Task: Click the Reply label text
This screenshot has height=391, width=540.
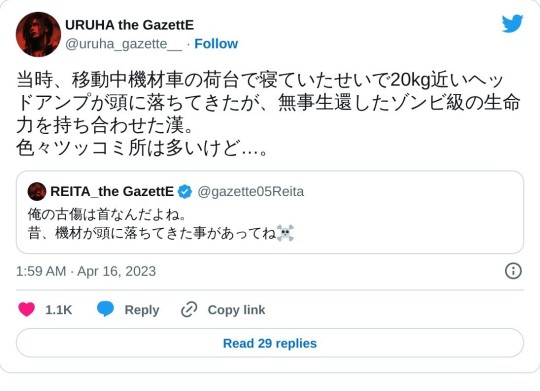Action: point(142,310)
